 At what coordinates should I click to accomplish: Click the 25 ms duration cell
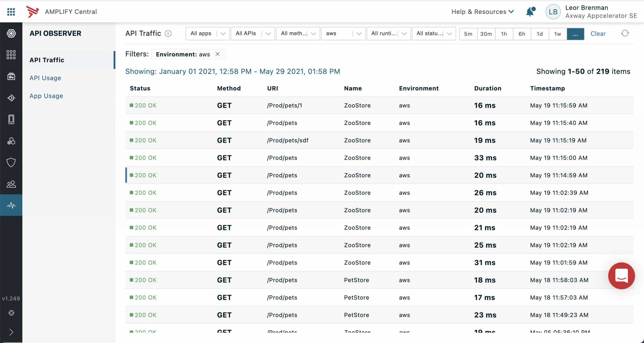tap(485, 245)
